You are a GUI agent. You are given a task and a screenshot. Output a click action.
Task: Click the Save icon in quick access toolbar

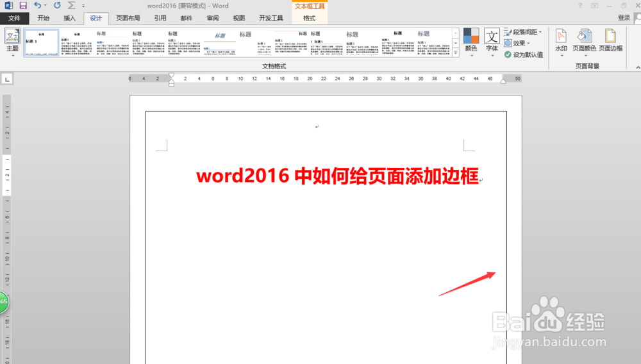pyautogui.click(x=23, y=5)
